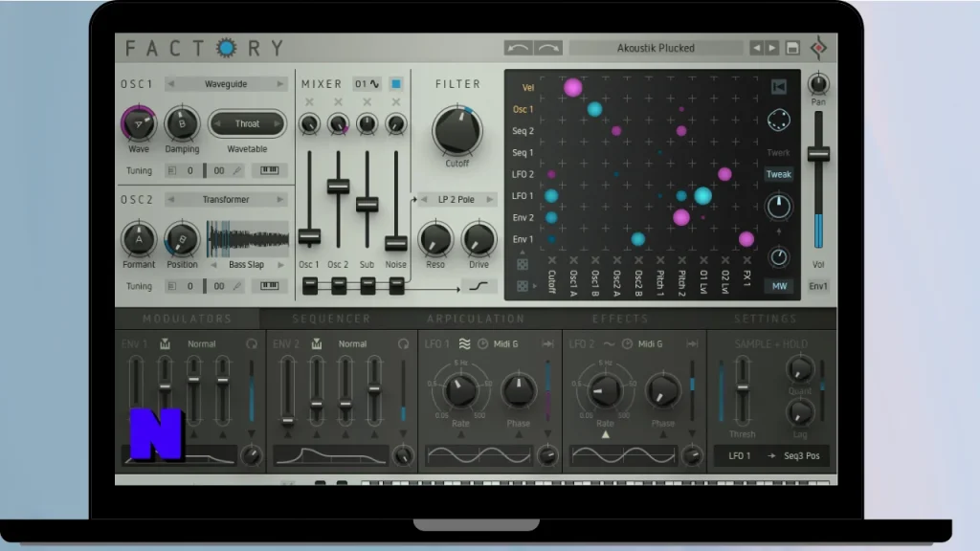Switch to the Sequencer tab
This screenshot has width=980, height=551.
pos(331,319)
